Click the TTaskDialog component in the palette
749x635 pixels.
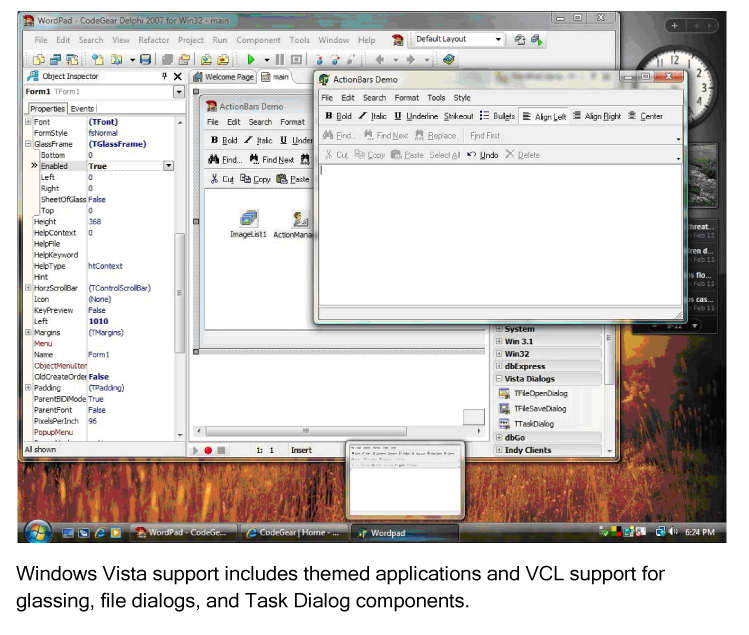(526, 424)
